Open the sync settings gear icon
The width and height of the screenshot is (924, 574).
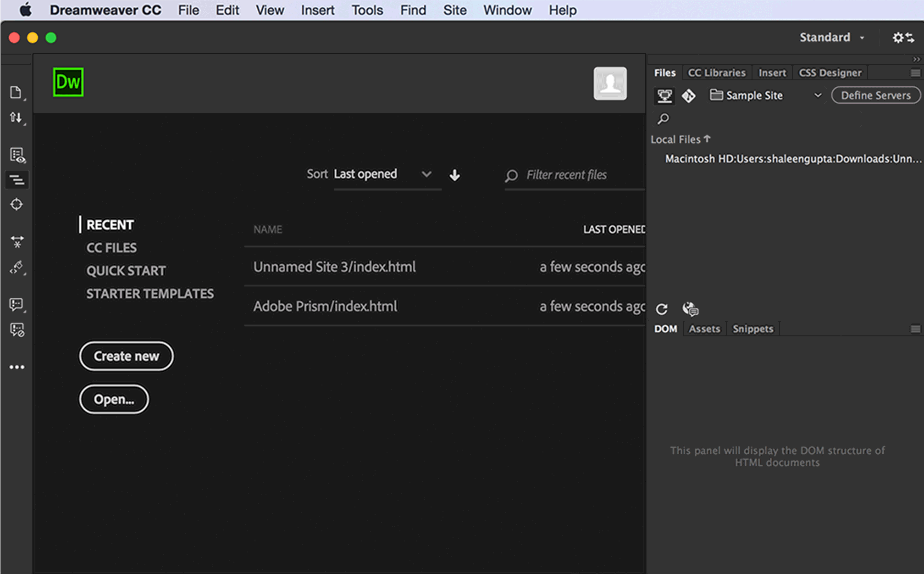[902, 38]
